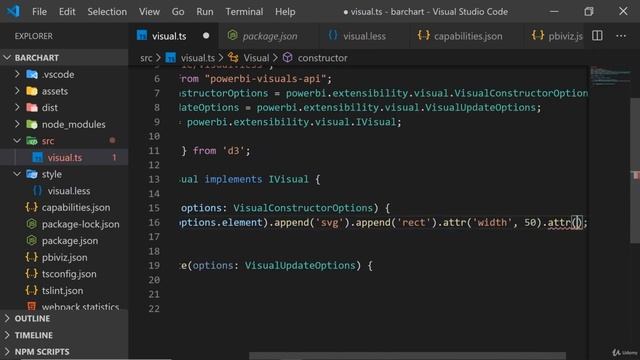Click the TypeScript icon beside visual.ts in tree
This screenshot has width=640, height=360.
tap(38, 158)
